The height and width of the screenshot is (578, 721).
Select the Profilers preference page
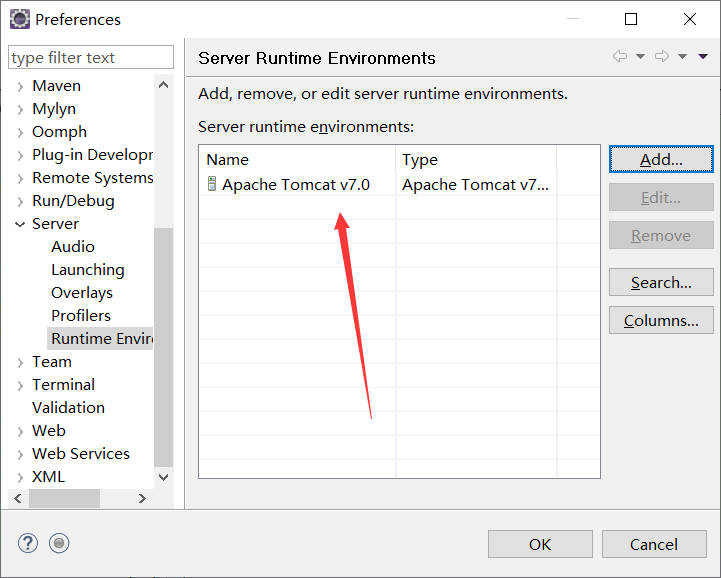81,315
